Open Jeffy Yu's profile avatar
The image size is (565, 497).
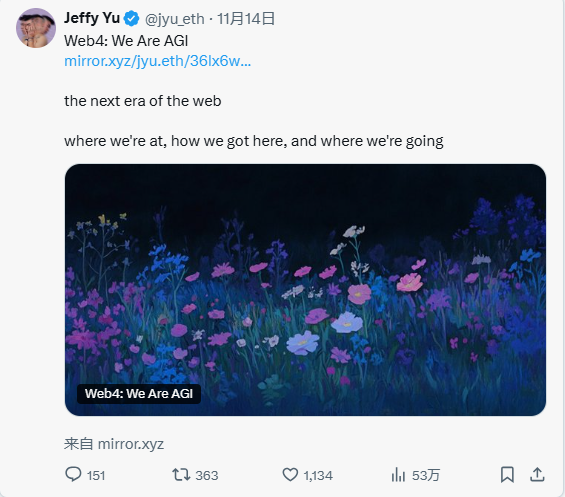pyautogui.click(x=36, y=28)
